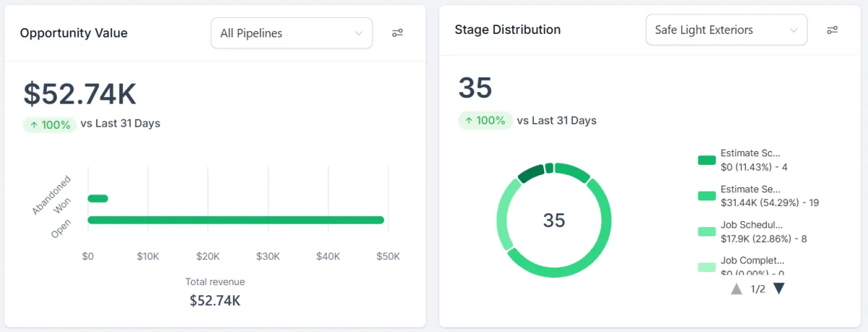Expand the Safe Light Exteriors dropdown
The image size is (868, 332).
[x=726, y=30]
